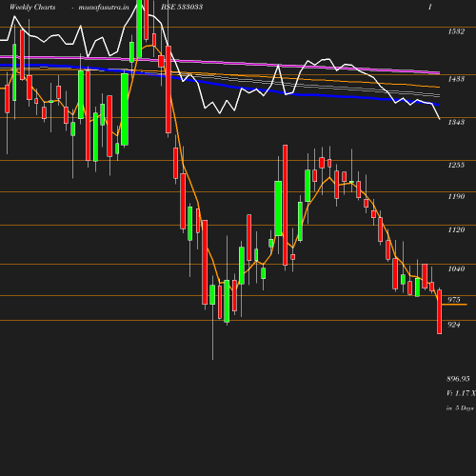Click the last red candlestick near 924
476x476 pixels.
pyautogui.click(x=440, y=311)
